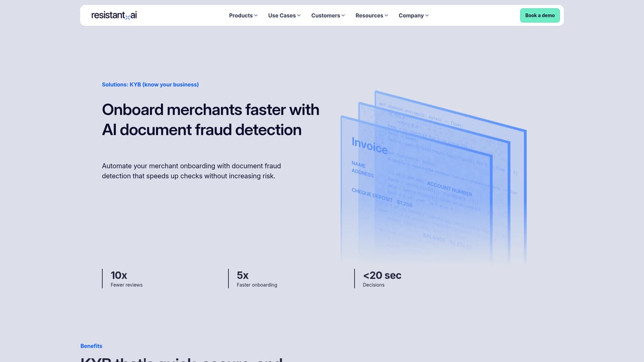Click the Solutions: KYB breadcrumb text
Viewport: 644px width, 362px height.
coord(150,84)
